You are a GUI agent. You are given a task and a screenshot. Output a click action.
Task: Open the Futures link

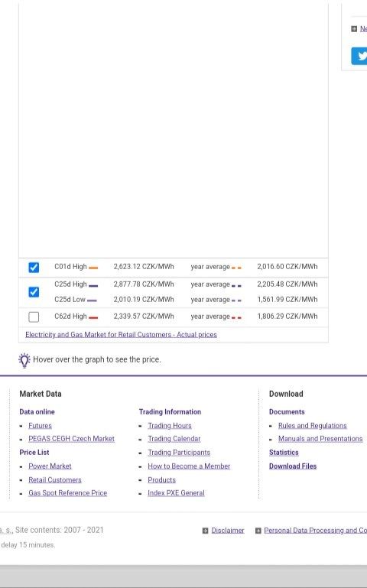coord(40,426)
